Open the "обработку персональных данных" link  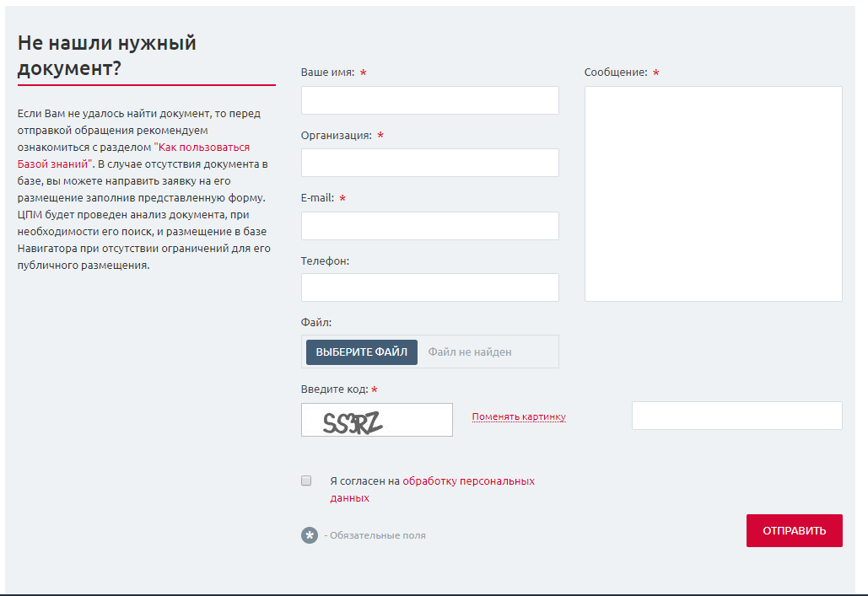pyautogui.click(x=468, y=481)
